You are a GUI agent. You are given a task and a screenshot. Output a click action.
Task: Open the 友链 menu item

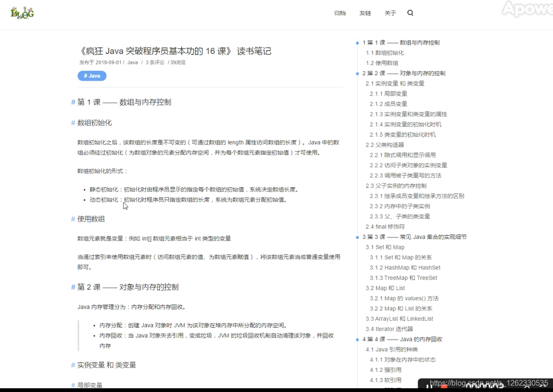(365, 13)
